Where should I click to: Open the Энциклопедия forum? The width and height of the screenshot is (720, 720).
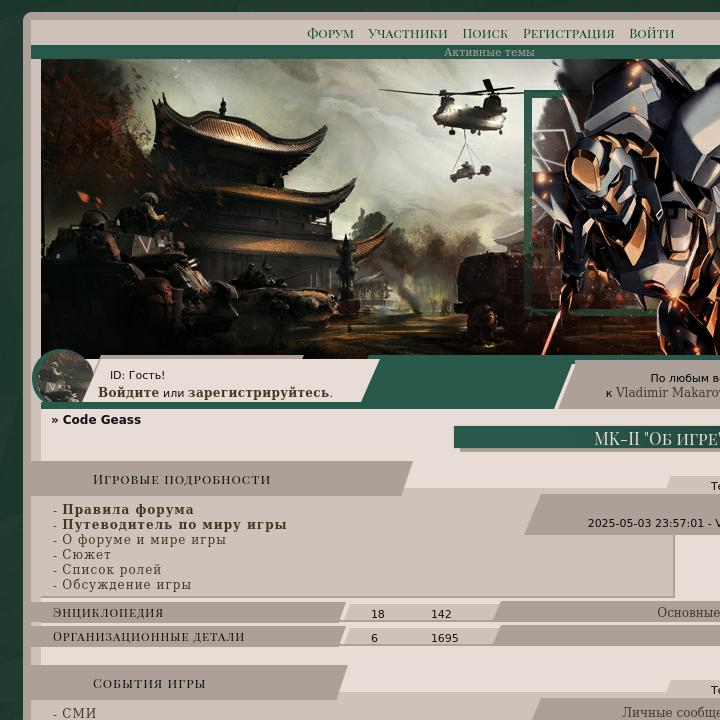click(108, 613)
